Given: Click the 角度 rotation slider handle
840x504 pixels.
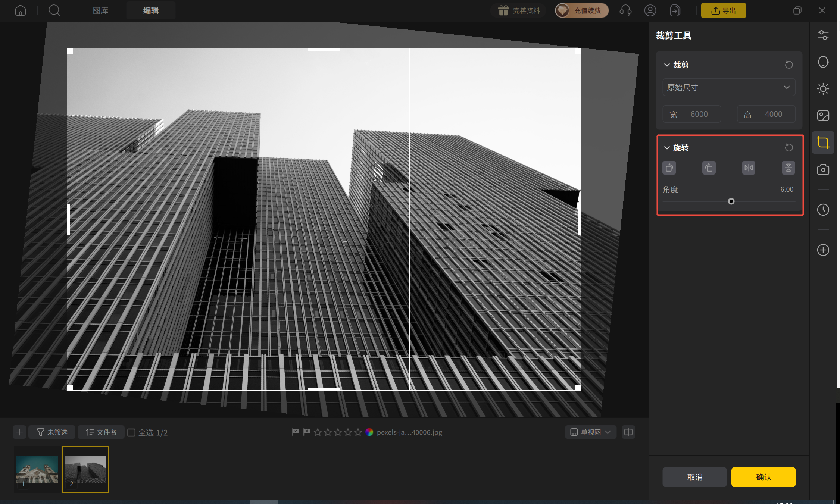Looking at the screenshot, I should point(731,201).
